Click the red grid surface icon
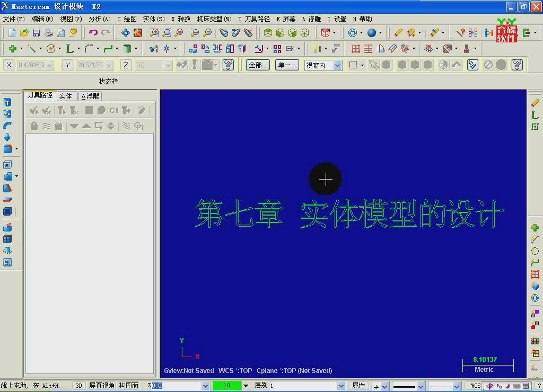 pos(356,49)
